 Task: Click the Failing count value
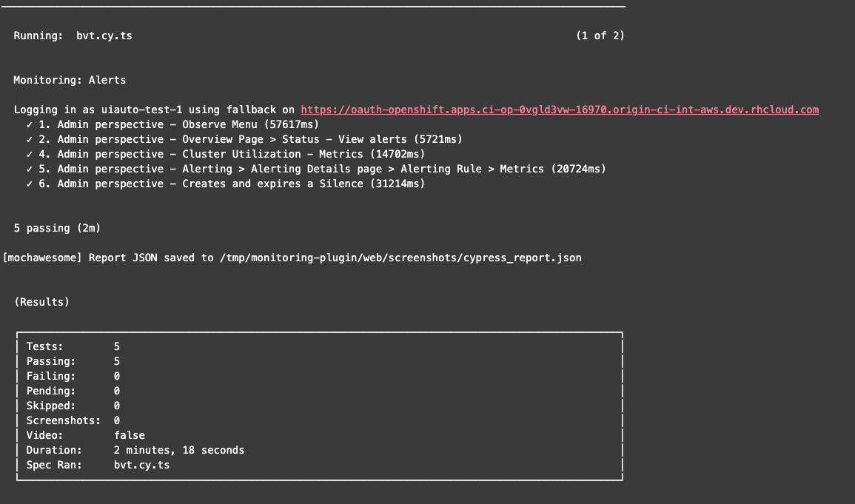[117, 376]
